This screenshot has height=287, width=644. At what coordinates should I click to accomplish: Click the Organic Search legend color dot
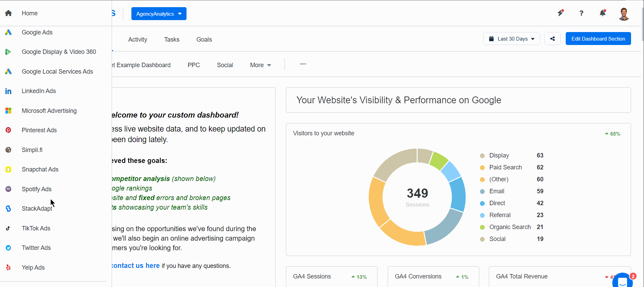click(x=482, y=227)
